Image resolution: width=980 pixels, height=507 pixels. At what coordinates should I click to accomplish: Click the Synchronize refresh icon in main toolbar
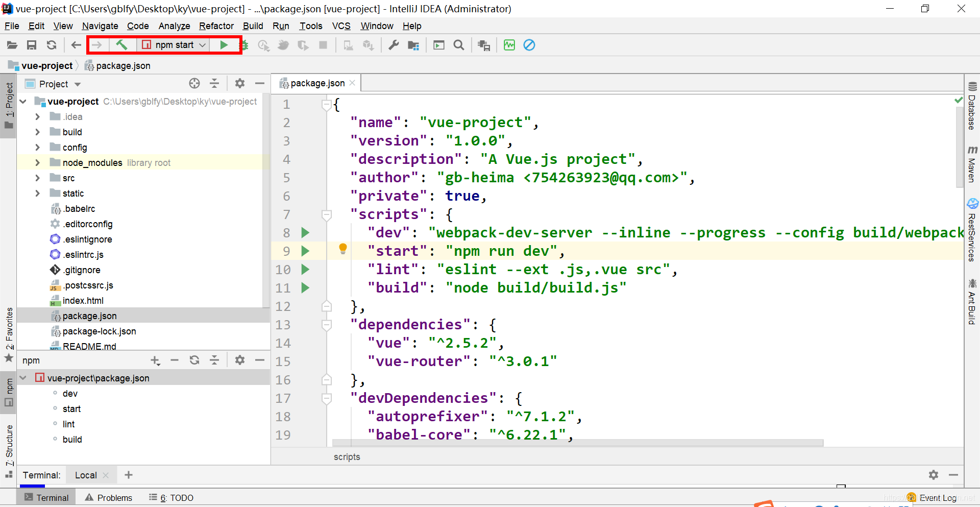52,45
